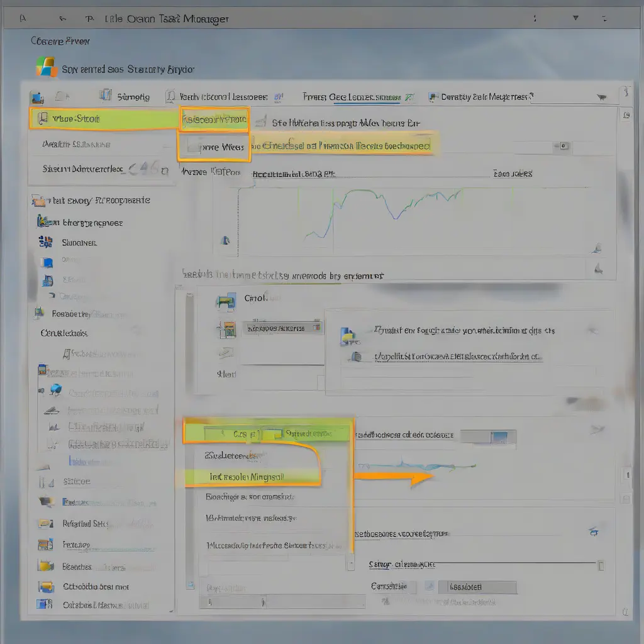Screen dimensions: 644x644
Task: Click the blue stacked-documents sidebar icon
Action: 48,281
